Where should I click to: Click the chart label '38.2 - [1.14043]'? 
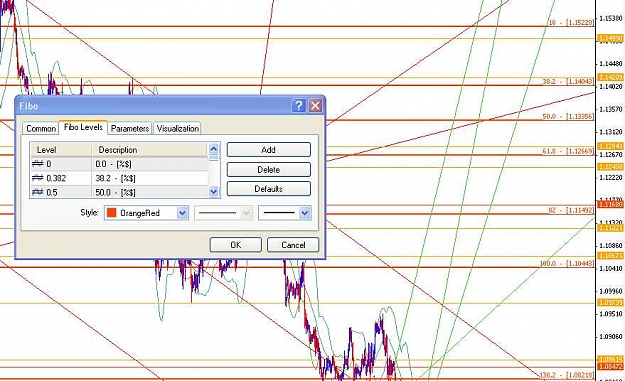(568, 81)
